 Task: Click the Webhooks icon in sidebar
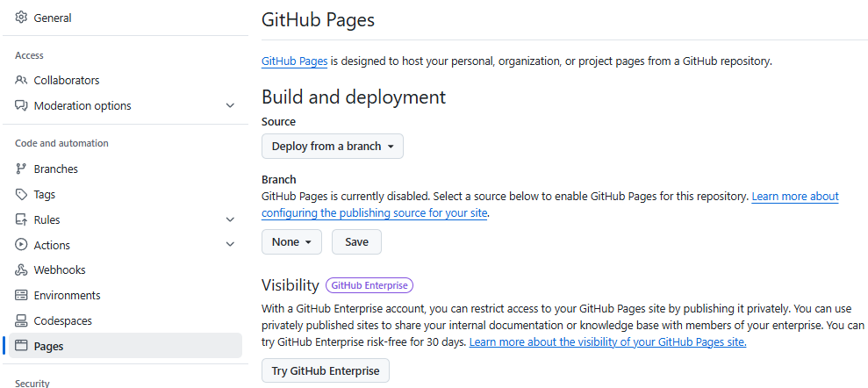click(22, 270)
